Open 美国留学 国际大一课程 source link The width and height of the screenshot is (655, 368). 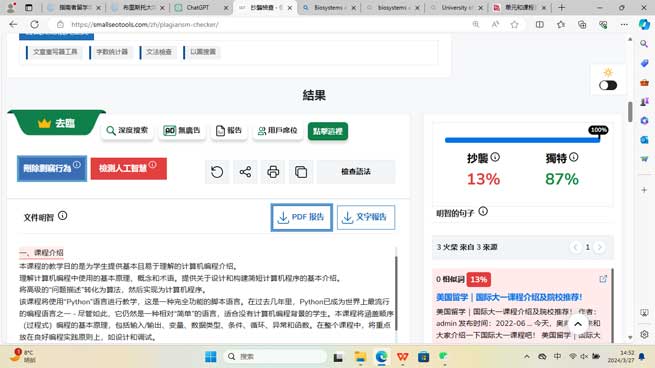click(509, 297)
